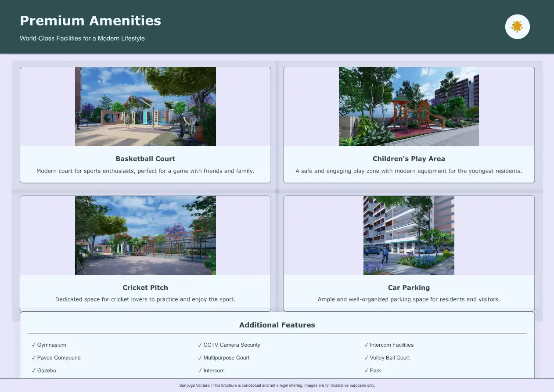Click the Additional Features section heading
554x392 pixels.
(277, 325)
